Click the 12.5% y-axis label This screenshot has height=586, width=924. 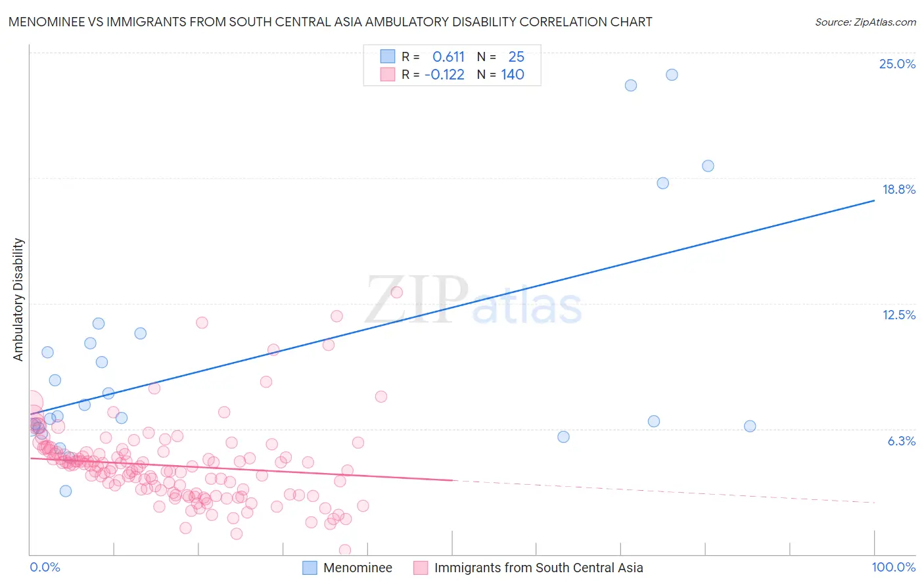(x=898, y=315)
